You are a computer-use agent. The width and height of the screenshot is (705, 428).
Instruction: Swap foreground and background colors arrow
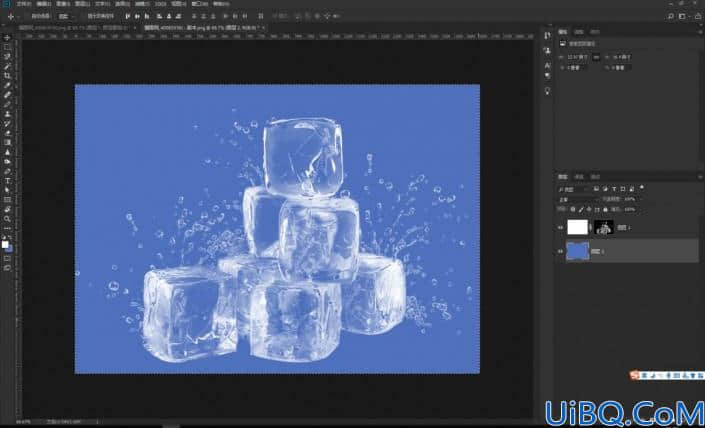(11, 237)
